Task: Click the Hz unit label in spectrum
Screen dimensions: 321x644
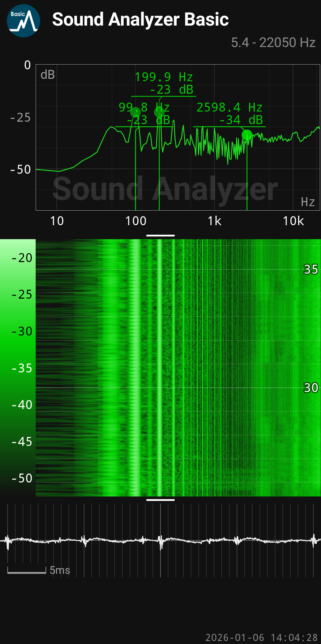Action: point(308,202)
